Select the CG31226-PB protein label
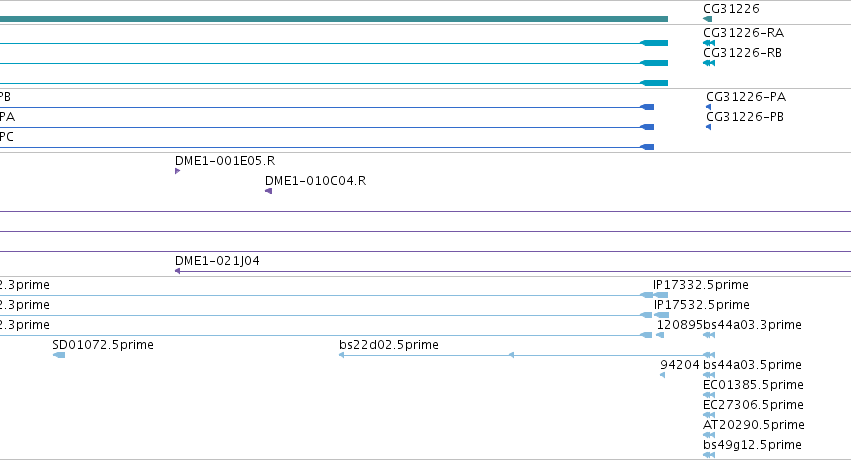The height and width of the screenshot is (460, 851). pos(745,117)
